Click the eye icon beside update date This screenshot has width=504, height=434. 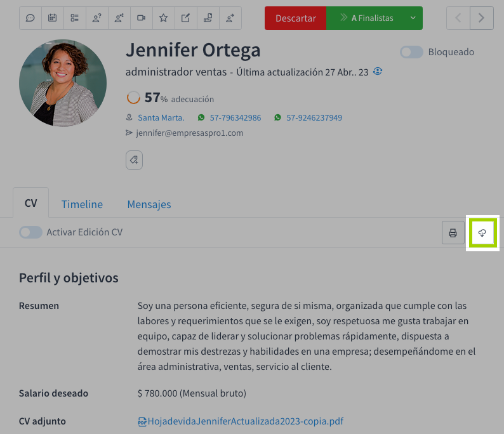click(x=378, y=72)
